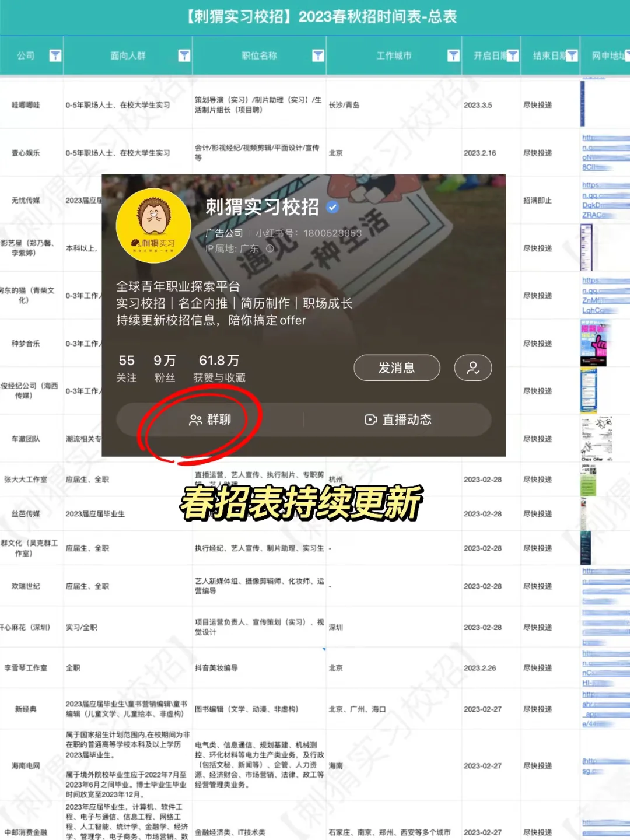Click the live video icon next to 直播动态
The width and height of the screenshot is (630, 840).
(x=371, y=419)
